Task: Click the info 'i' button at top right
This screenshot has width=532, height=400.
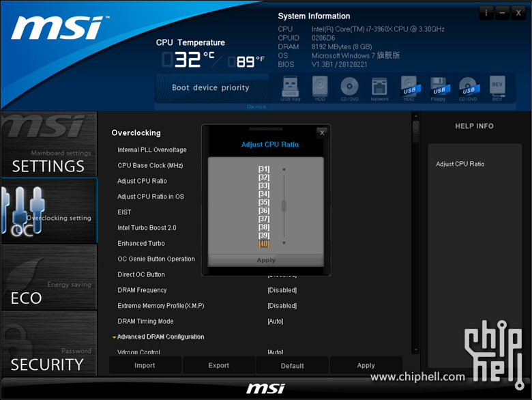Action: [x=486, y=13]
